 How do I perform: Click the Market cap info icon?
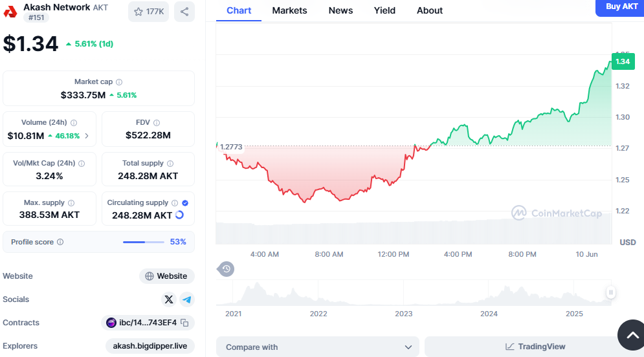pyautogui.click(x=119, y=82)
